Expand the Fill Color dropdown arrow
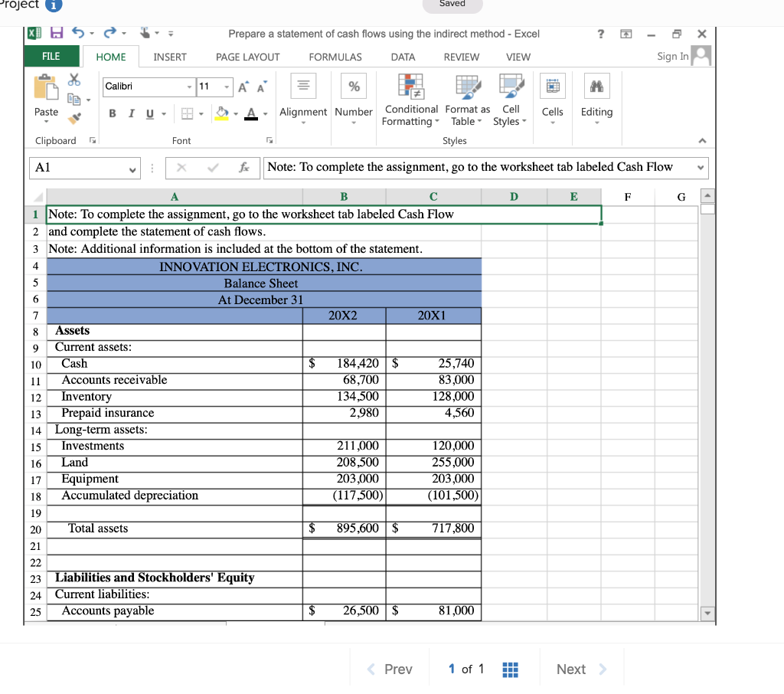The width and height of the screenshot is (784, 694). coord(235,114)
